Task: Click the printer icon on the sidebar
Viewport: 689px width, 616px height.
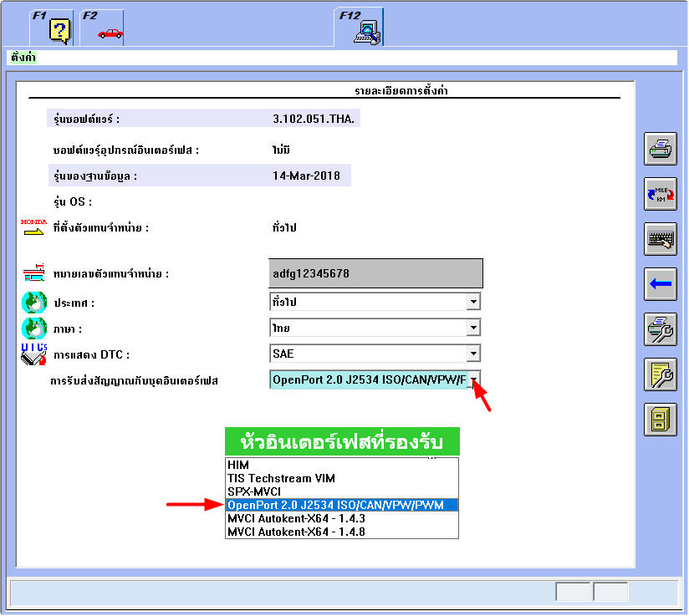Action: point(660,149)
